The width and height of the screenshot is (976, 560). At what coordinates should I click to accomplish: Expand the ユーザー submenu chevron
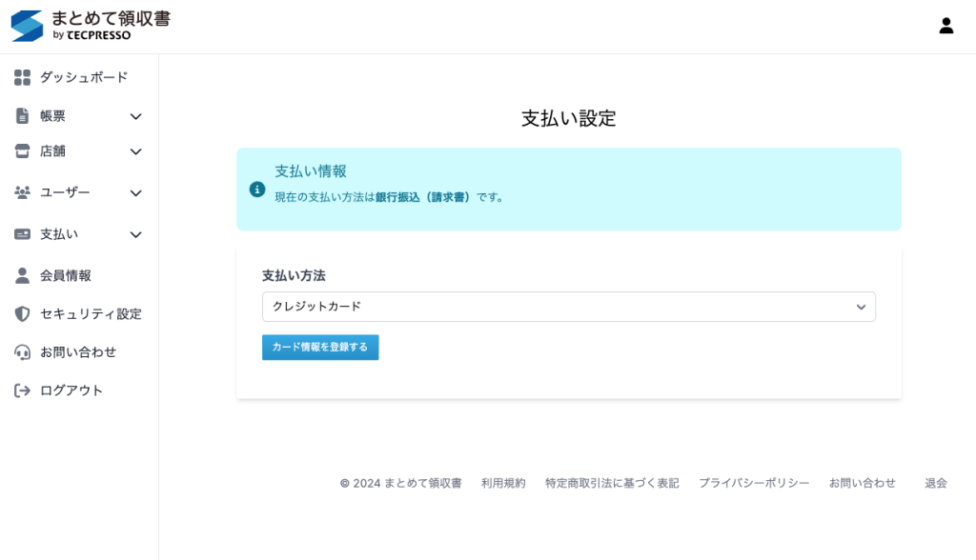pos(135,192)
